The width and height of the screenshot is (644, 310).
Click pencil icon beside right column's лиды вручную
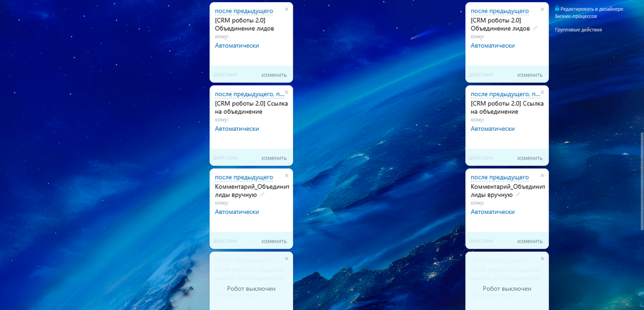point(518,195)
